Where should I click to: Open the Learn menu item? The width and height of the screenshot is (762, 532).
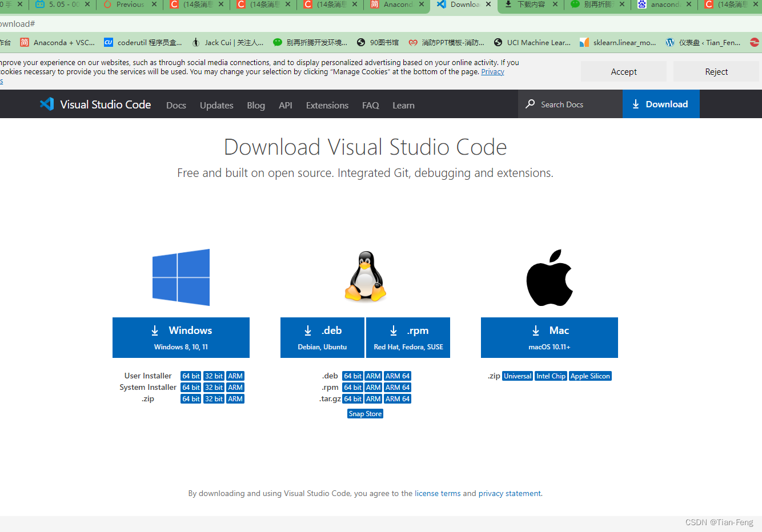tap(403, 105)
